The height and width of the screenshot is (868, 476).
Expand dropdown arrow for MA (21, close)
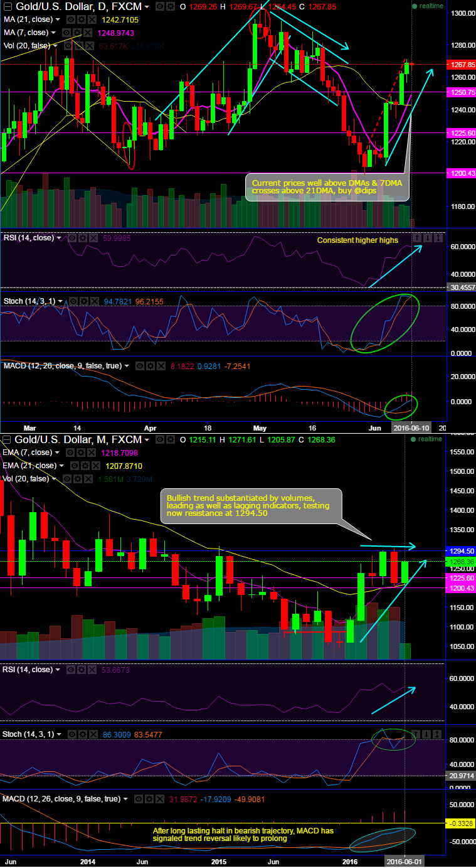pyautogui.click(x=58, y=19)
